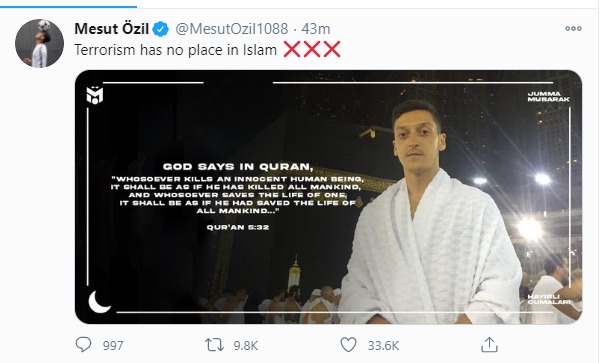Open the share tweet upload icon

489,344
